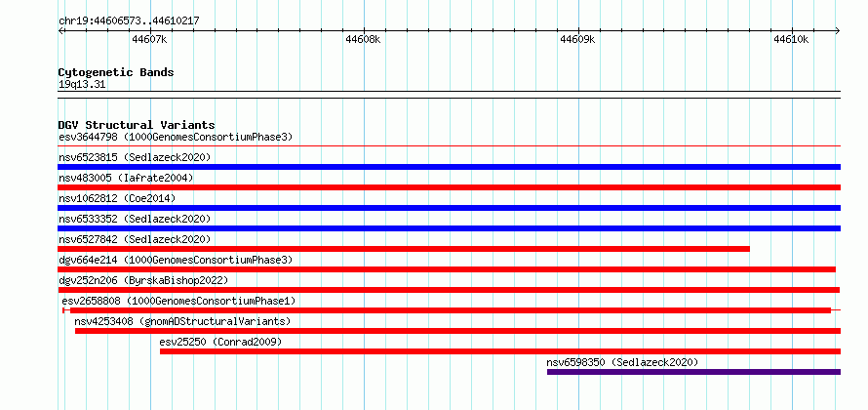Image resolution: width=868 pixels, height=410 pixels.
Task: Click the right arrowhead of the ruler
Action: point(838,30)
